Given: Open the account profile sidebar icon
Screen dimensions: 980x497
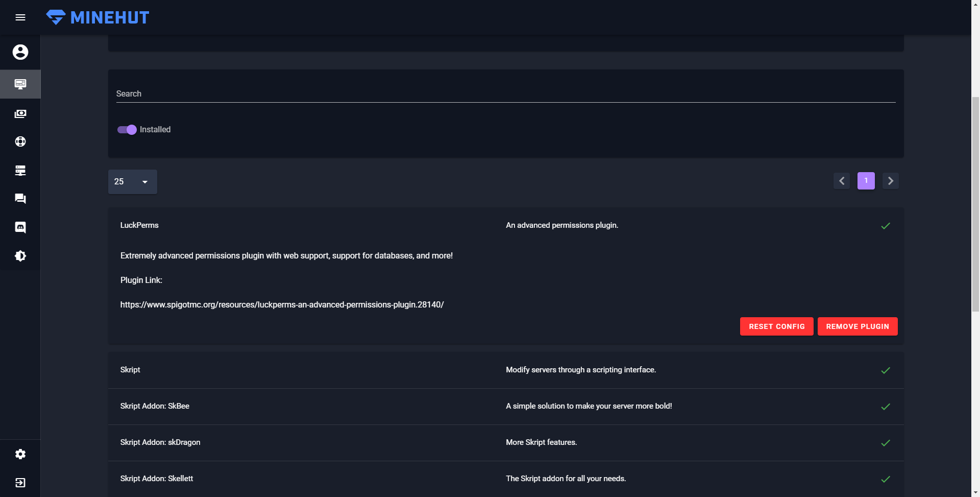Looking at the screenshot, I should click(x=20, y=52).
